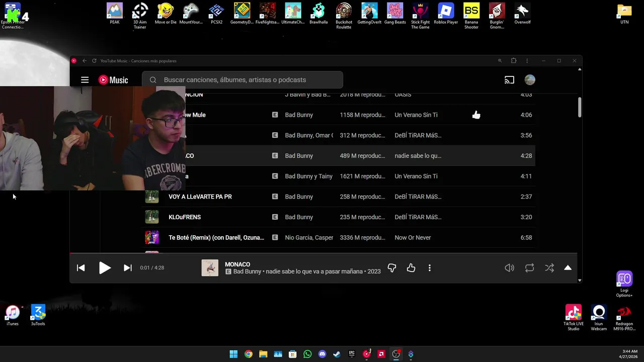Toggle the player volume speaker icon
Image resolution: width=644 pixels, height=362 pixels.
coord(509,268)
